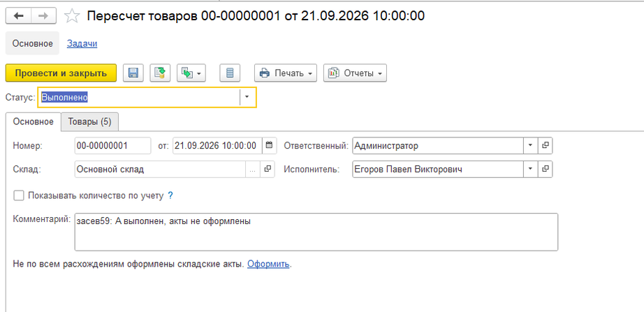Viewport: 644px width, 312px height.
Task: Click the Склад ellipsis select button
Action: pos(253,169)
